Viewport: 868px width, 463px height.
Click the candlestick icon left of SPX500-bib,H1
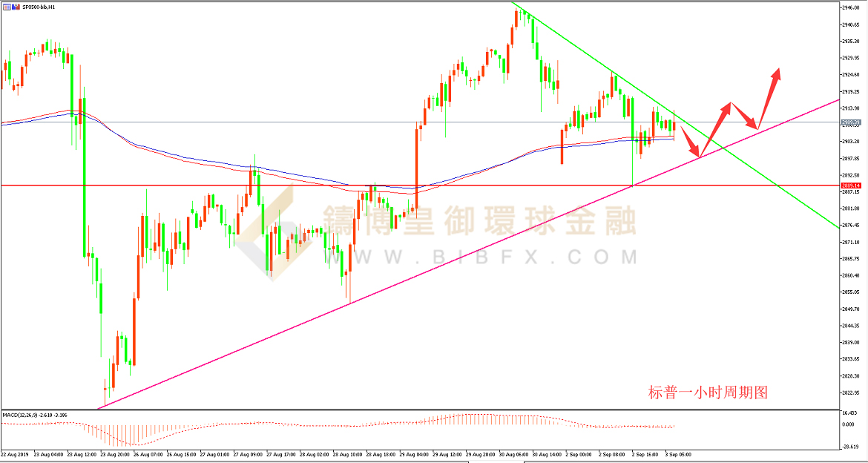pos(16,6)
